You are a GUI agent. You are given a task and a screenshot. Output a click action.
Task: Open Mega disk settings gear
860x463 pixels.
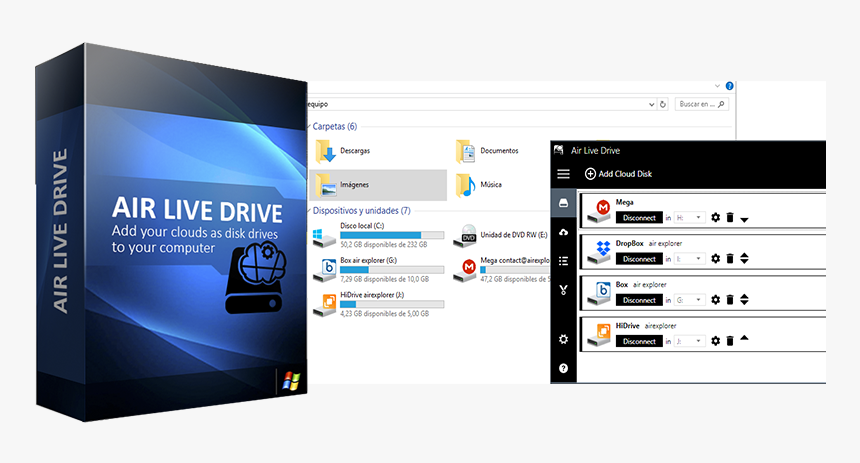click(x=715, y=218)
